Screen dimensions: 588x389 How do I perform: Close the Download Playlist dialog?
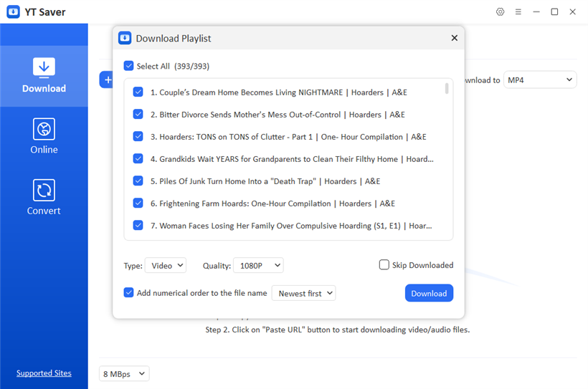click(454, 38)
